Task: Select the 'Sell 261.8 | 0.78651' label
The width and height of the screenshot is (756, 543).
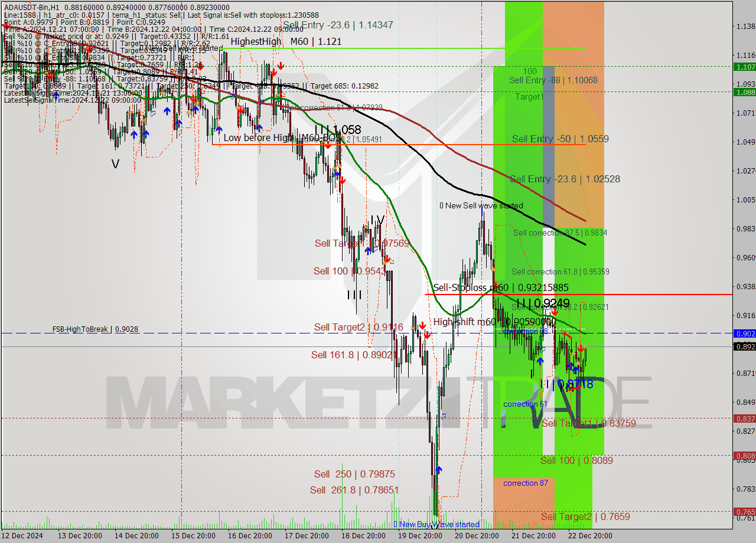Action: pos(354,490)
